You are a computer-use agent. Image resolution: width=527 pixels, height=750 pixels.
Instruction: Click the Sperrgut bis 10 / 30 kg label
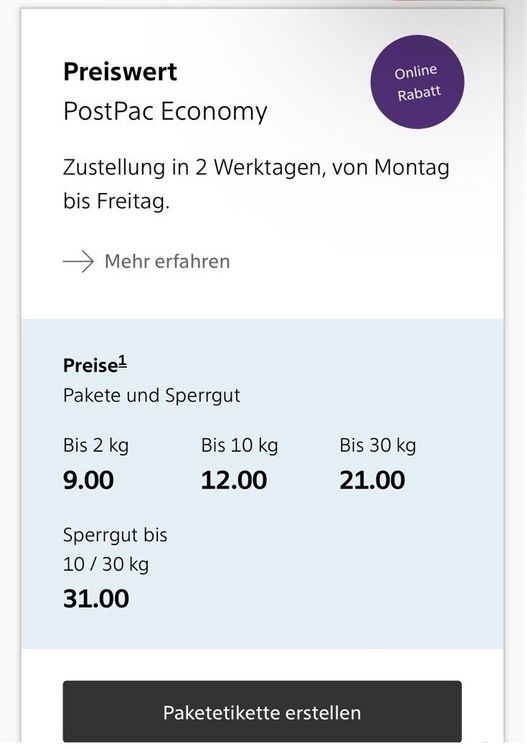[x=115, y=550]
